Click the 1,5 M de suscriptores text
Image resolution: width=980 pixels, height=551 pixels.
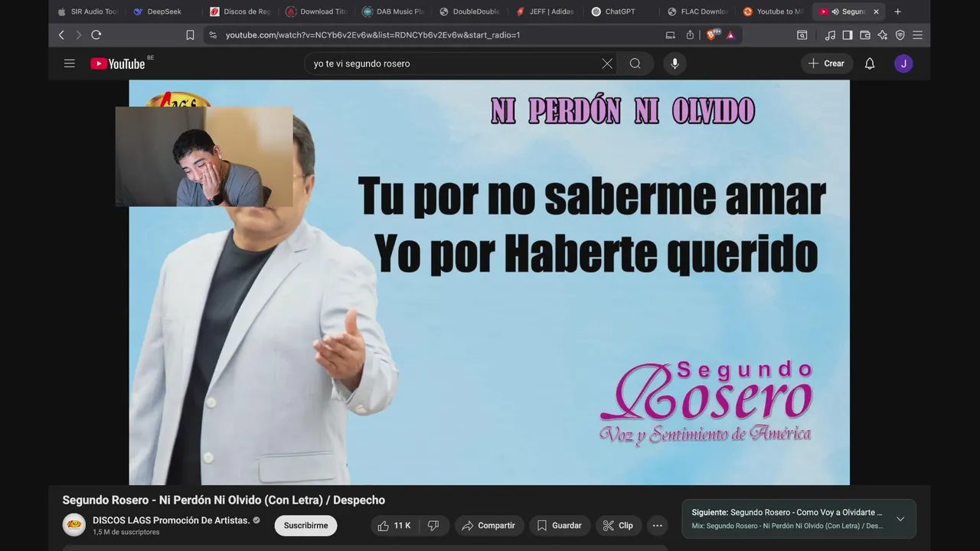coord(126,532)
